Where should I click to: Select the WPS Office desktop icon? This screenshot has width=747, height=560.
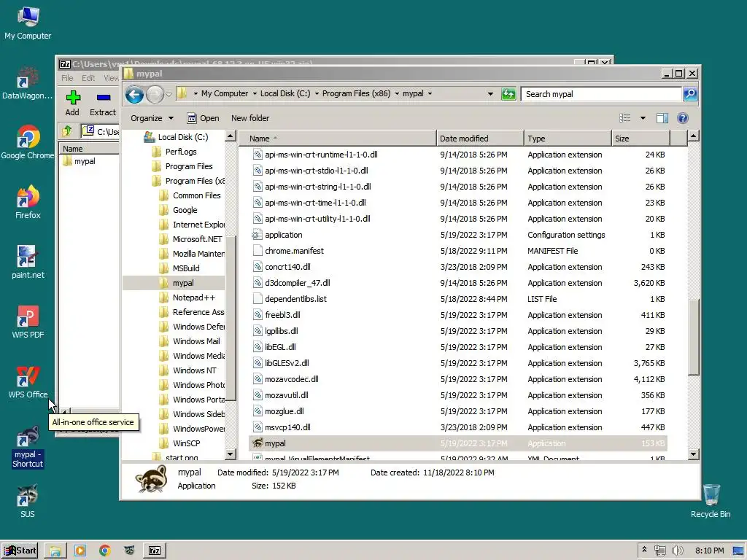tap(28, 382)
